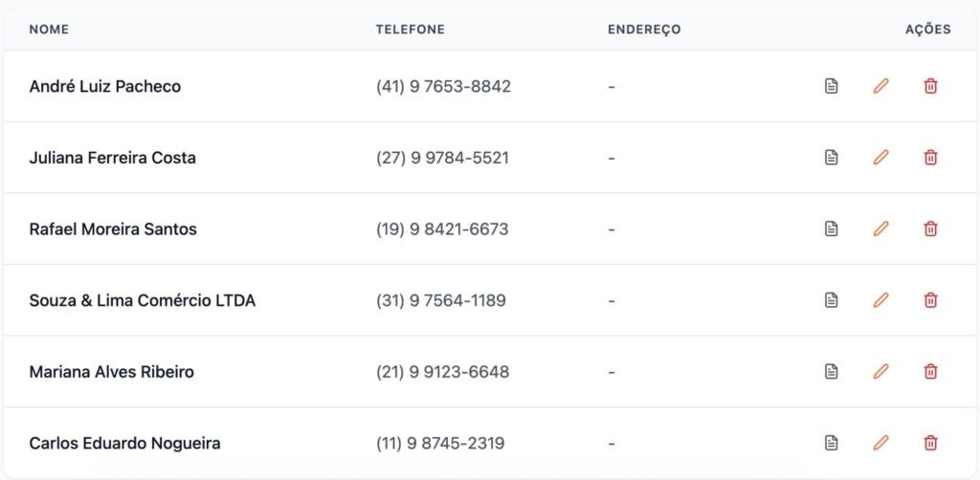This screenshot has width=980, height=480.
Task: Delete Mariana Alves Ribeiro using trash icon
Action: (x=930, y=371)
